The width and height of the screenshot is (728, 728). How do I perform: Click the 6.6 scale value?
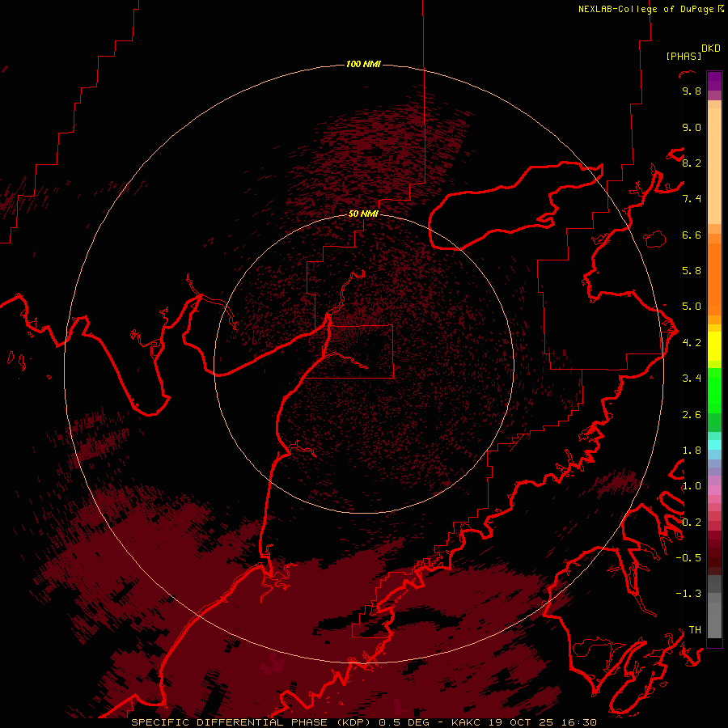click(692, 235)
